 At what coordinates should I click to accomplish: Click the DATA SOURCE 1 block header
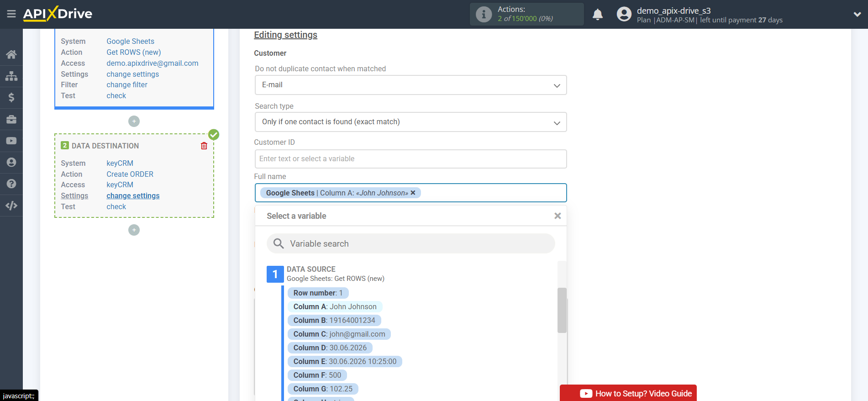(x=326, y=274)
